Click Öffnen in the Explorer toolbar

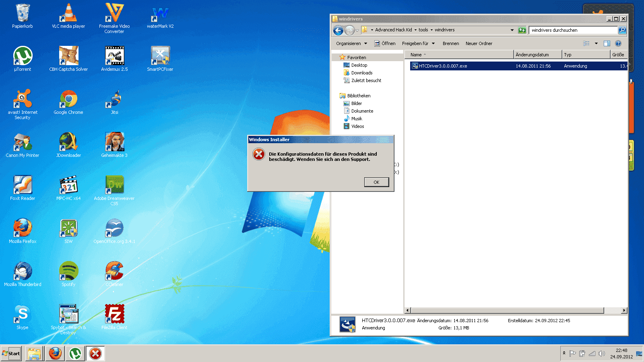[x=385, y=43]
